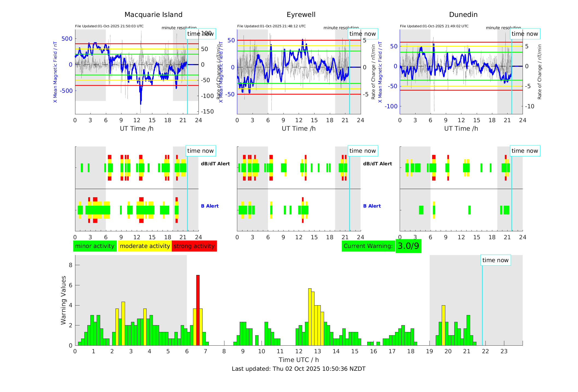The image size is (578, 392).
Task: Click the green minor activity legend box
Action: tap(95, 246)
